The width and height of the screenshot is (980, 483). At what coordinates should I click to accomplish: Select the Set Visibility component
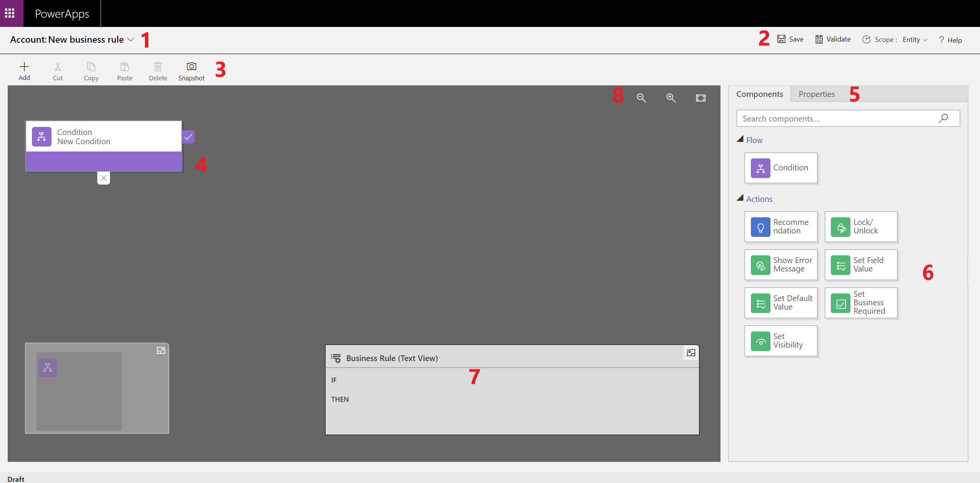click(781, 341)
